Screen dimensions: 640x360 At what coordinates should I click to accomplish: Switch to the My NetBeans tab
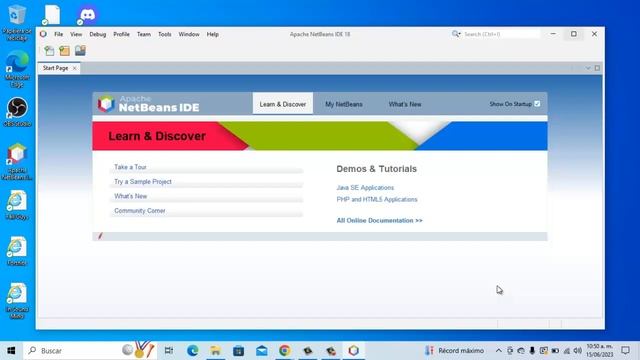pos(344,104)
